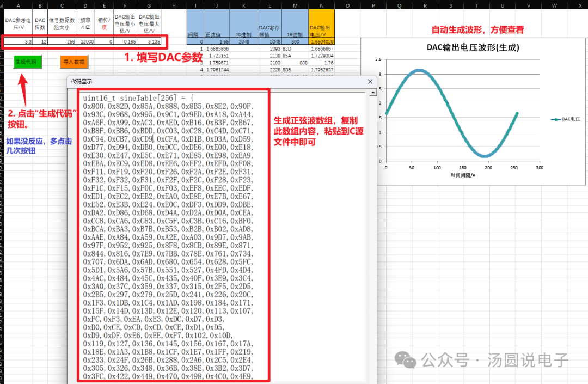This screenshot has width=588, height=384.
Task: Click the 0x800 value in the code
Action: (94, 107)
